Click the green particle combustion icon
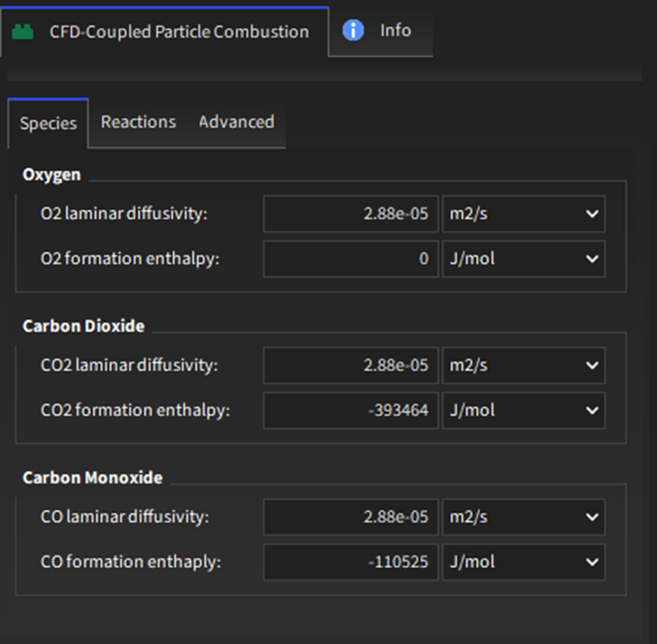This screenshot has height=644, width=657. click(x=22, y=31)
